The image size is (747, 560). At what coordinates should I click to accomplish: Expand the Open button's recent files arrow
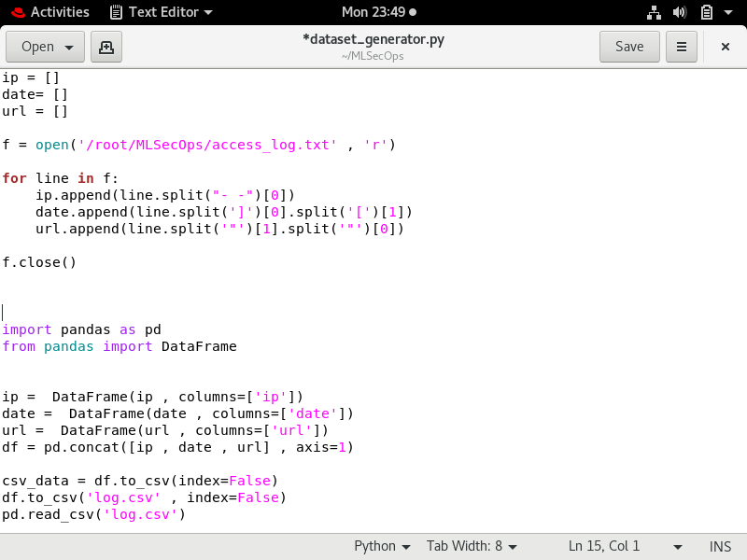tap(69, 48)
